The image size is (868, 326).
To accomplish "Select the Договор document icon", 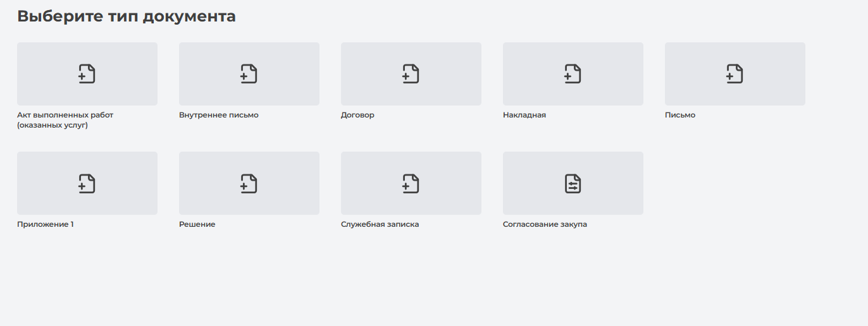I will [x=411, y=74].
